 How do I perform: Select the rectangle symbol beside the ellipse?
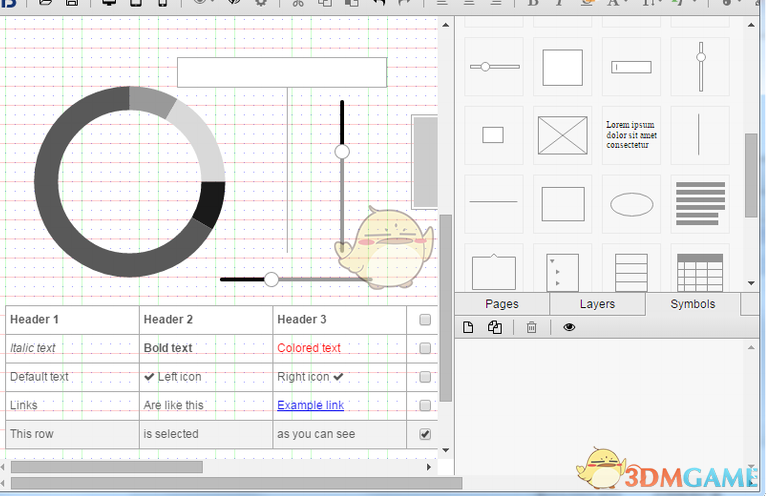[x=563, y=204]
